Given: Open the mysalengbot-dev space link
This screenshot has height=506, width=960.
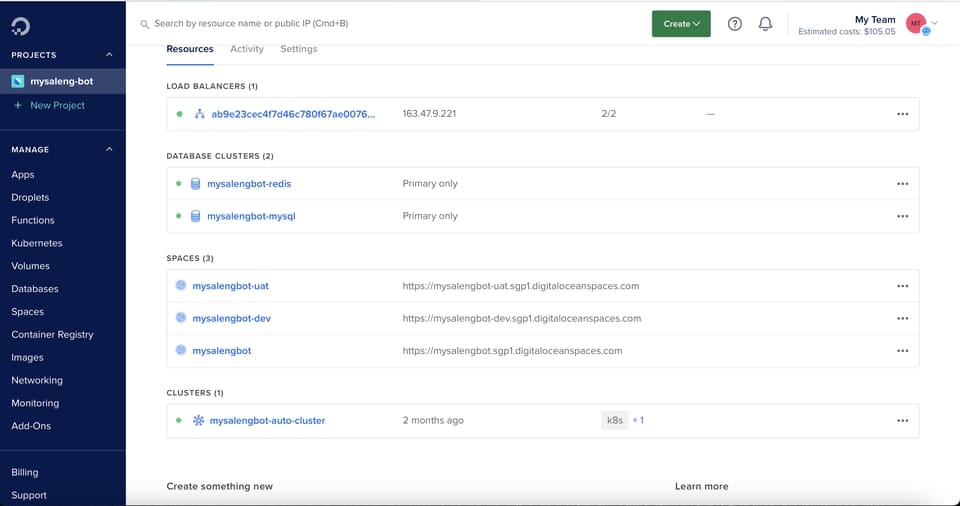Looking at the screenshot, I should [231, 319].
